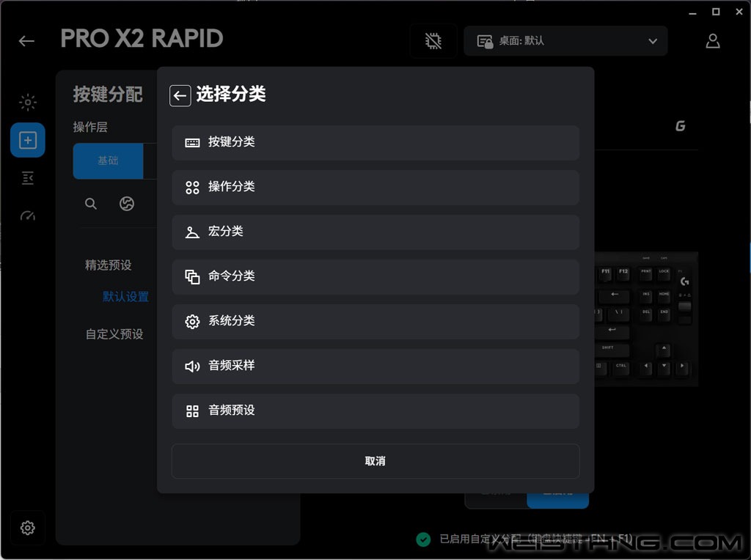Click the four-circles icon in 操作分类 row
751x560 pixels.
192,187
